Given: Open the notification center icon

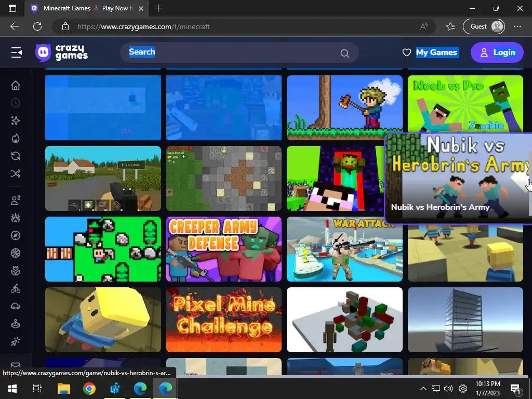Looking at the screenshot, I should 515,389.
